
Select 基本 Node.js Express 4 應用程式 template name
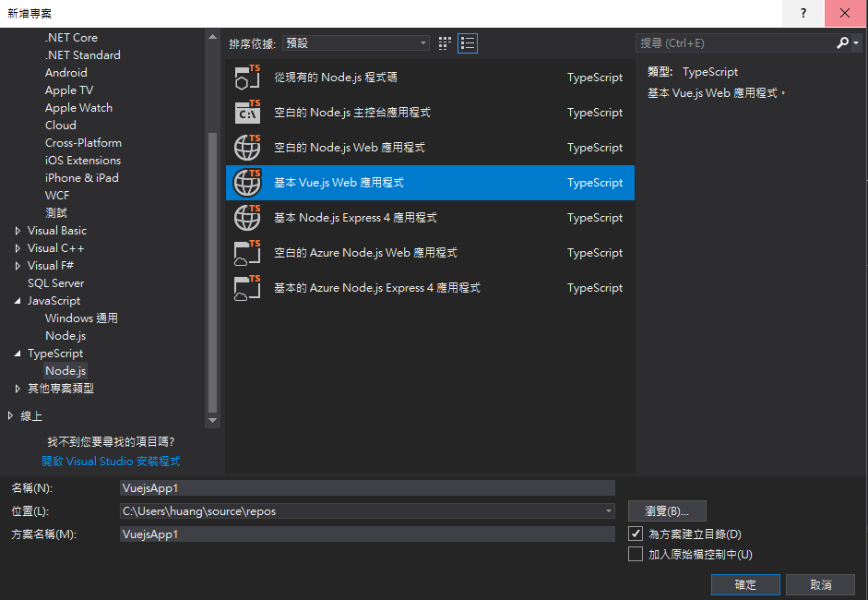(x=355, y=218)
